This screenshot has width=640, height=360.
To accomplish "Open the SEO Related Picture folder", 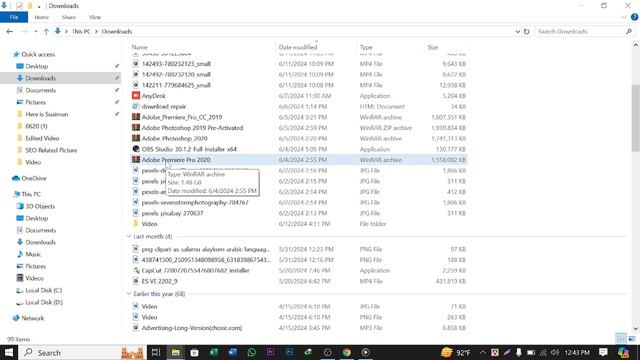I will pyautogui.click(x=51, y=150).
